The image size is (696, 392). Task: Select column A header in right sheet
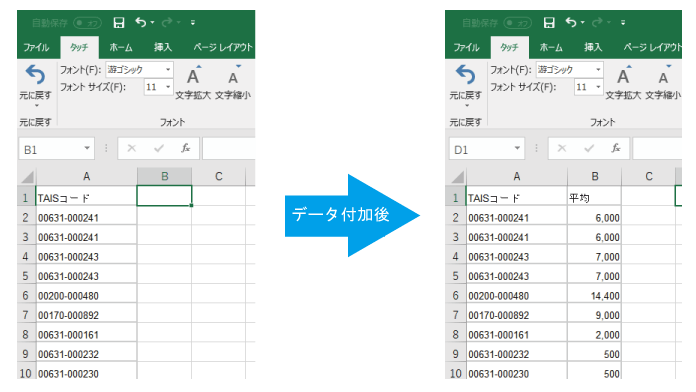click(517, 177)
